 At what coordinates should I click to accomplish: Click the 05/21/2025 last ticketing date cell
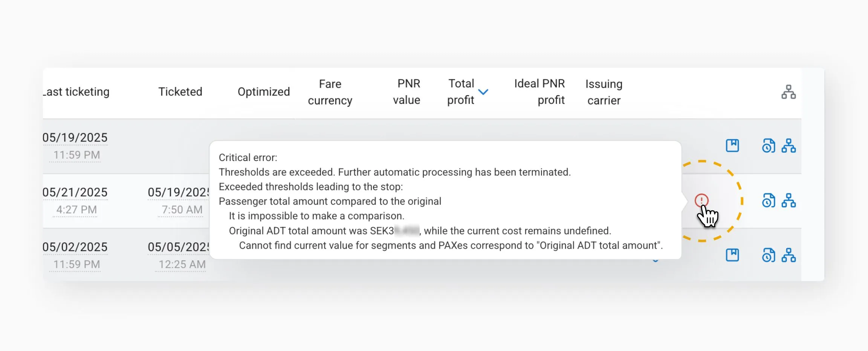75,192
